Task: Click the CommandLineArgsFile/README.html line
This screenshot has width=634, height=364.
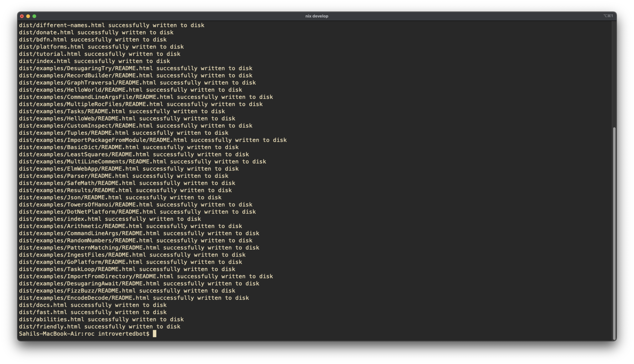Action: tap(146, 97)
